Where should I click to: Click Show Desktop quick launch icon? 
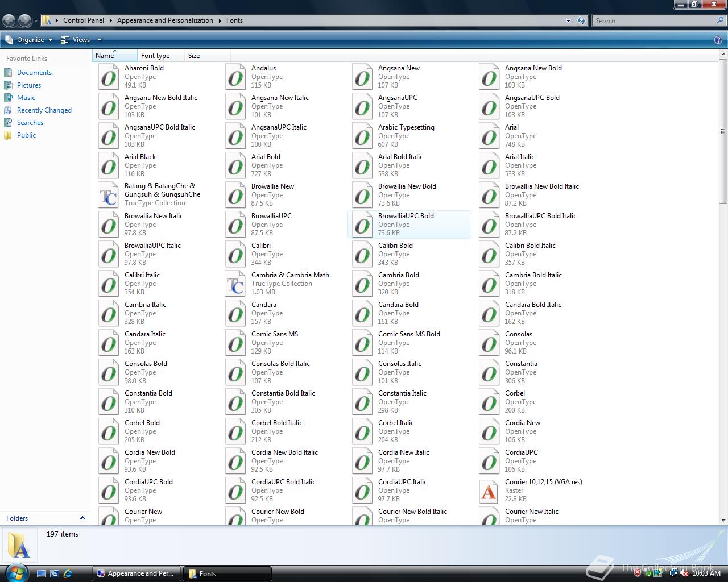42,573
